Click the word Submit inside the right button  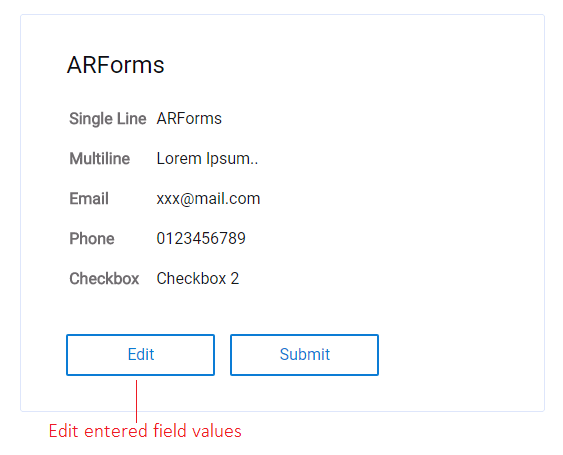(x=304, y=354)
